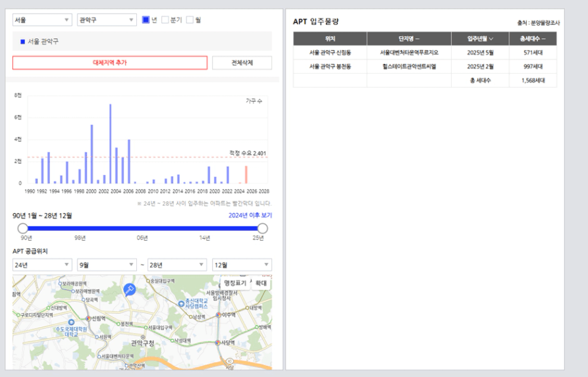Select the 서울대벤처타운역푸르지오 cell

point(409,53)
